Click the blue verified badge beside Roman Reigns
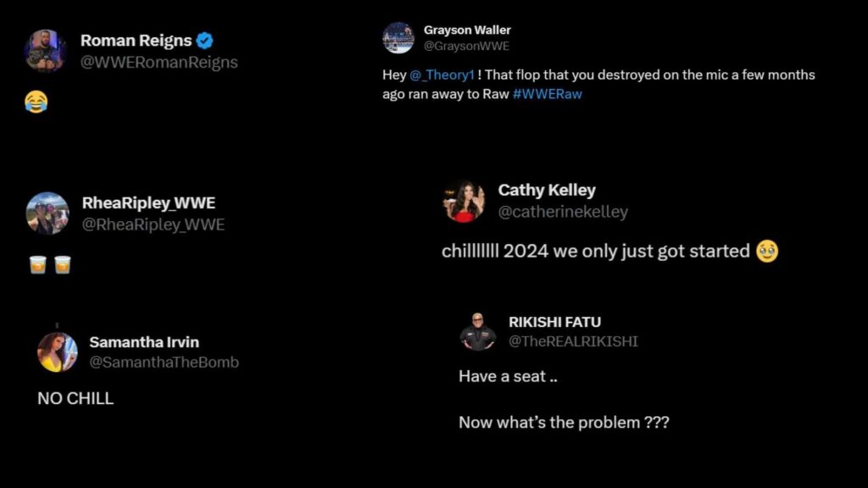The image size is (868, 488). [x=205, y=41]
